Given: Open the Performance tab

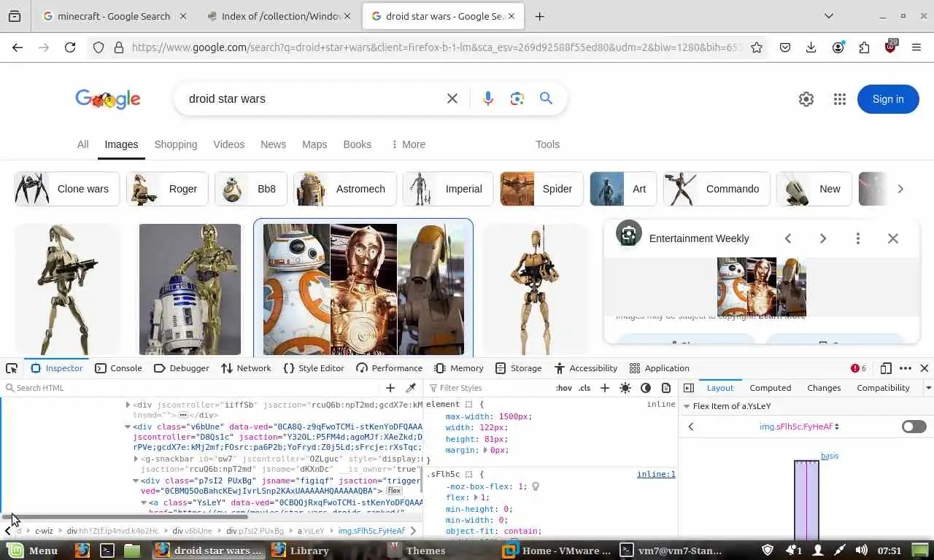Looking at the screenshot, I should (x=390, y=368).
